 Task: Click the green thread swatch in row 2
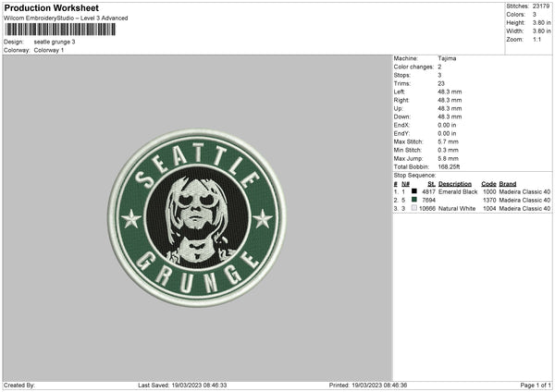[414, 200]
